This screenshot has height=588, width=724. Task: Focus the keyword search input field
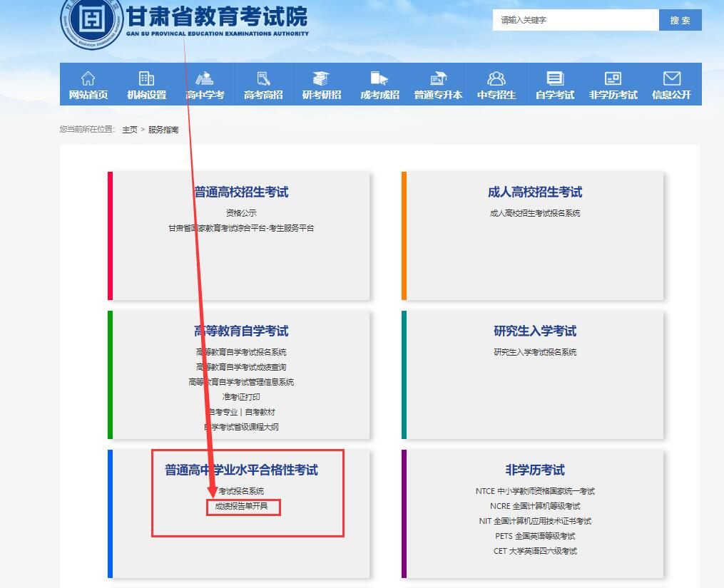tap(575, 20)
